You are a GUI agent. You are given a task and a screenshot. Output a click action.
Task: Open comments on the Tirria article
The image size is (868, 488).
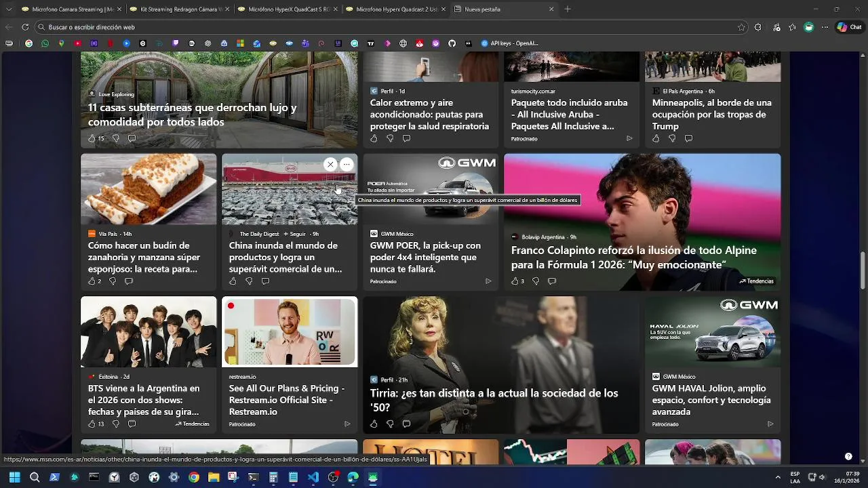pyautogui.click(x=406, y=424)
